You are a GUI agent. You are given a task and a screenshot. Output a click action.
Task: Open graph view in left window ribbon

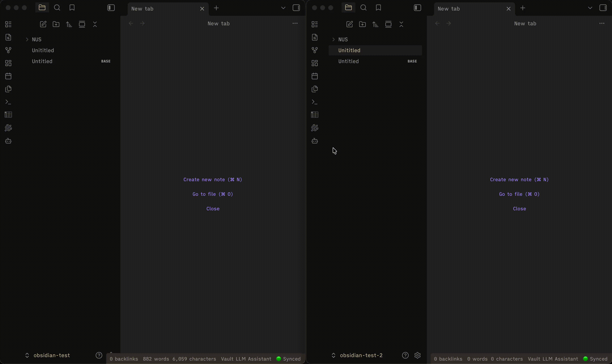click(8, 50)
